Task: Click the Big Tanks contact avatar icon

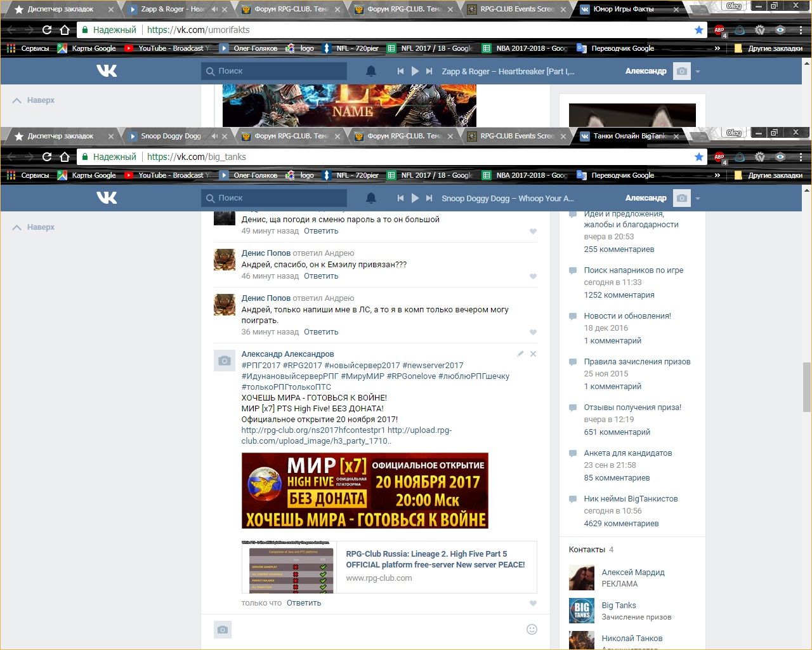Action: [x=581, y=611]
